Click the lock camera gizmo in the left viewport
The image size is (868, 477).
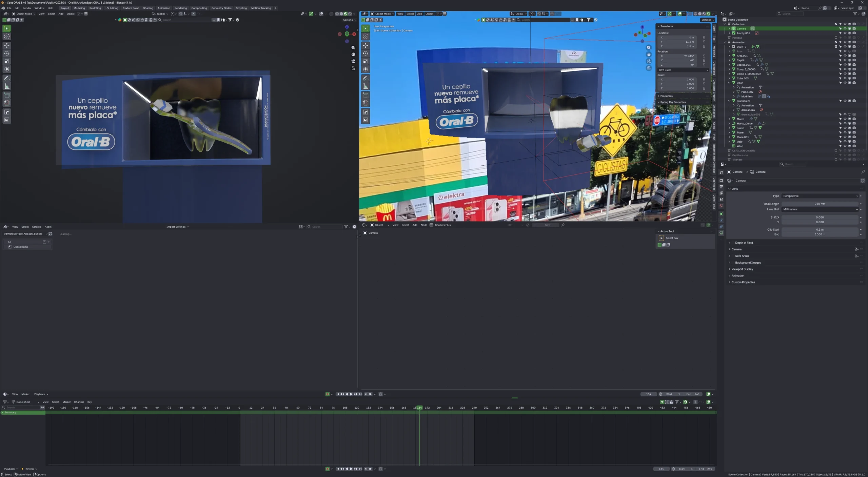353,68
